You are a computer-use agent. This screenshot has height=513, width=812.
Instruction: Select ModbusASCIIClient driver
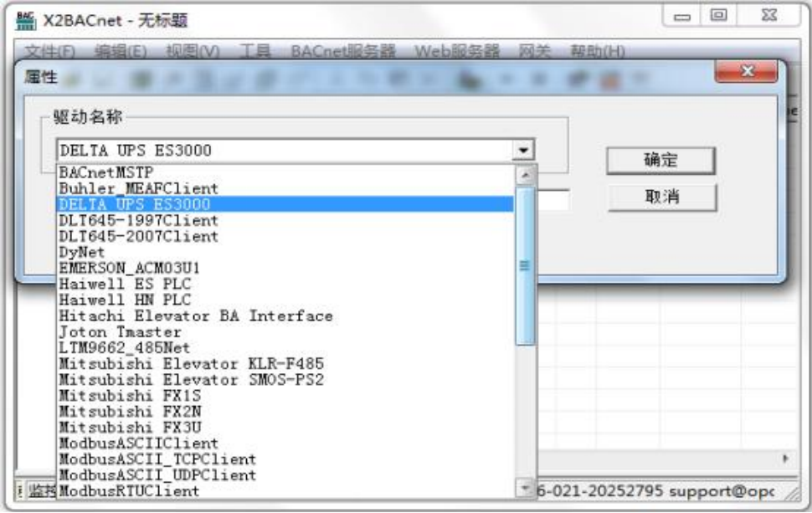tap(285, 444)
